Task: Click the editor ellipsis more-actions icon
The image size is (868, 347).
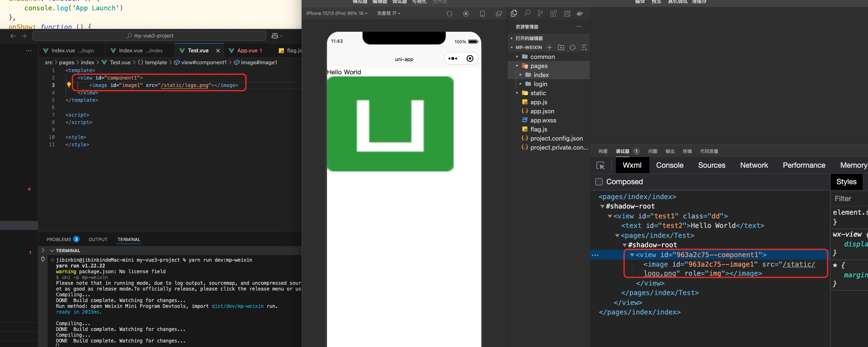Action: point(29,51)
